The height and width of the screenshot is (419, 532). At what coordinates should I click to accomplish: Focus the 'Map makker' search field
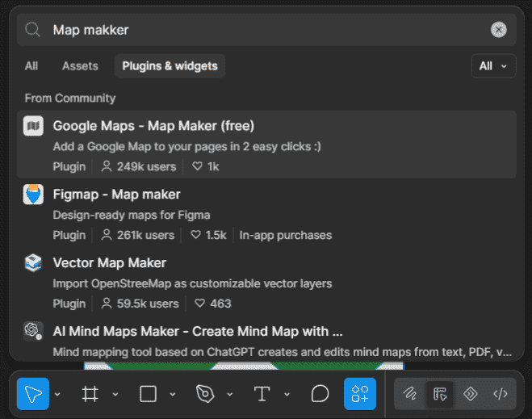coord(266,30)
